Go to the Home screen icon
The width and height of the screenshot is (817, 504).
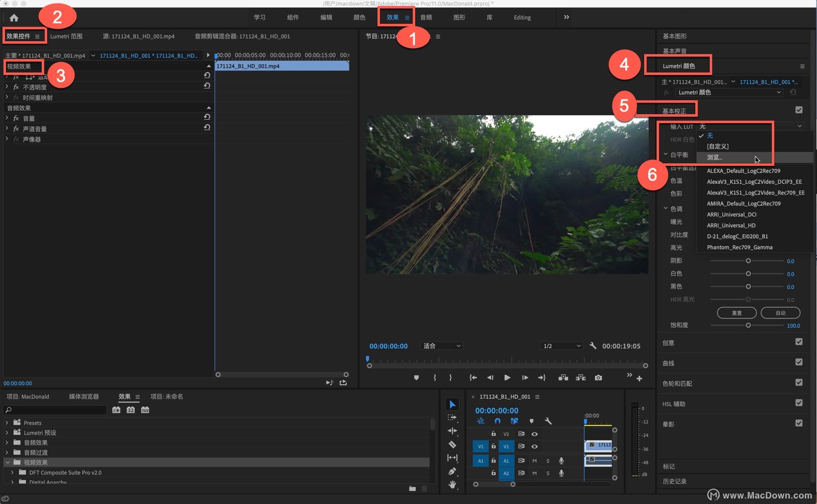[14, 18]
